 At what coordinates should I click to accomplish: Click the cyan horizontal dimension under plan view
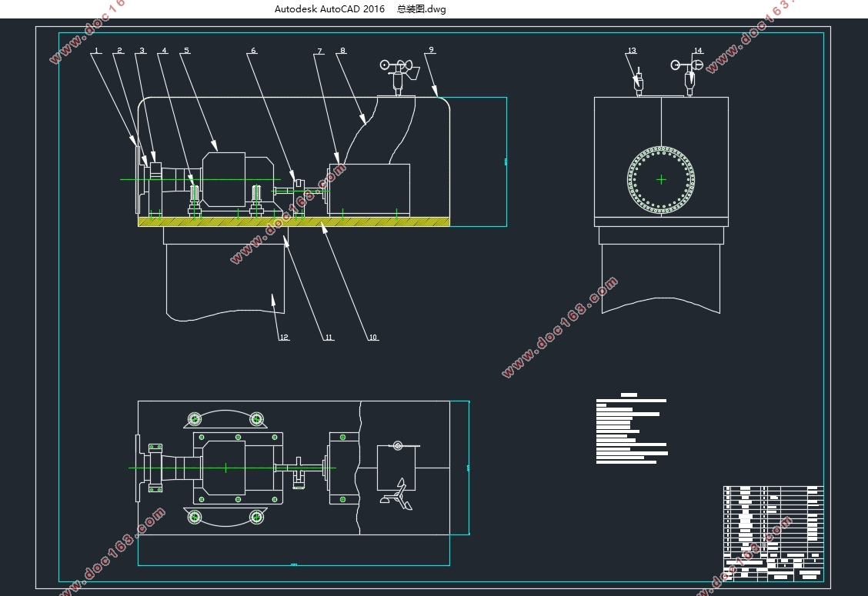point(294,565)
